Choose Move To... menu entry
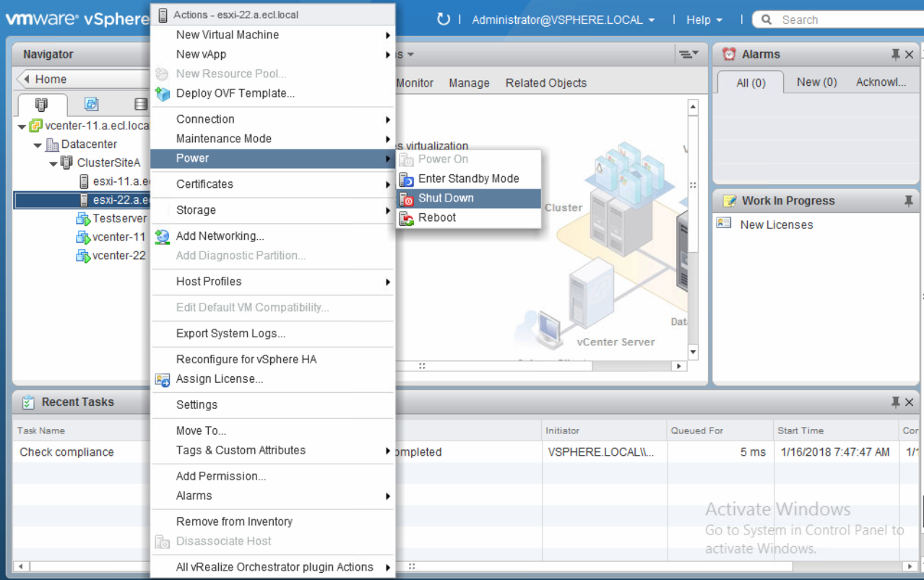This screenshot has height=580, width=924. [272, 431]
